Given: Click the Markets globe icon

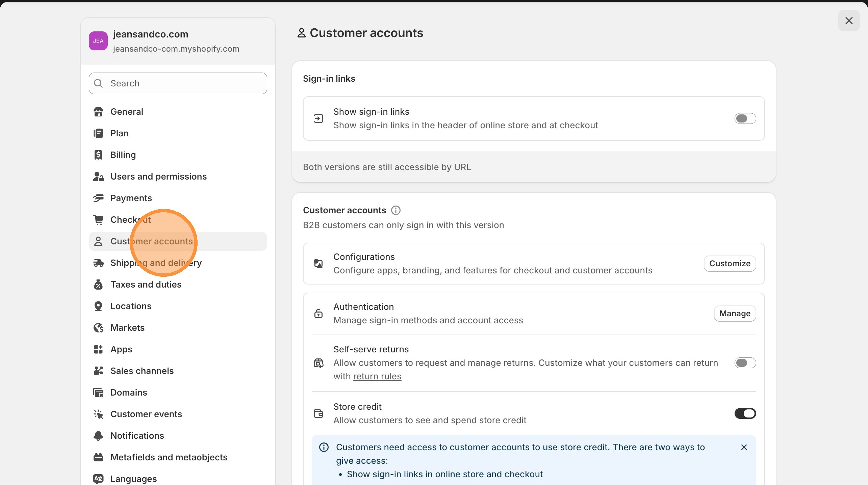Looking at the screenshot, I should (x=98, y=327).
